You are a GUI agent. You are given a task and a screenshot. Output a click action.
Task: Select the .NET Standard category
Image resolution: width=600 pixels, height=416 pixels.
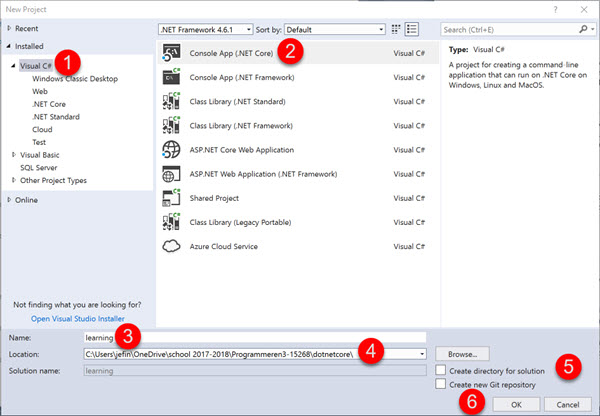click(56, 117)
